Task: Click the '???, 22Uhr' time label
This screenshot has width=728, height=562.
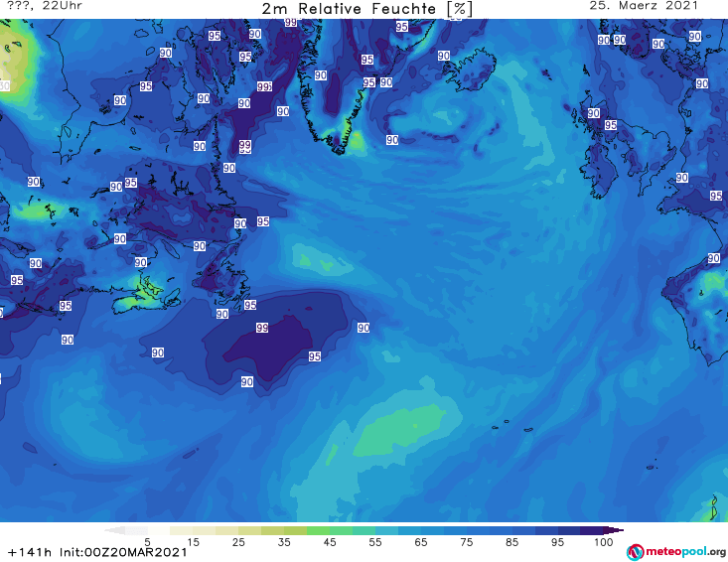Action: point(45,6)
